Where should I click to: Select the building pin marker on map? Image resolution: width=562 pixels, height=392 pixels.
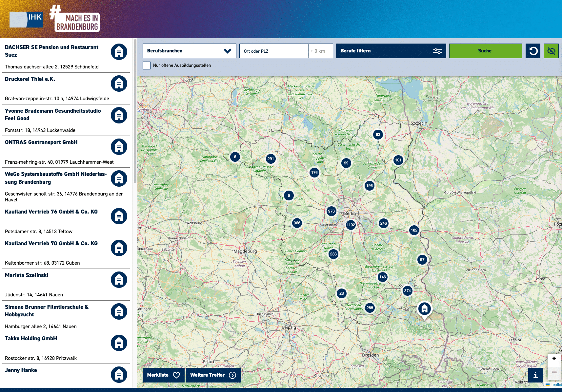[x=424, y=309]
